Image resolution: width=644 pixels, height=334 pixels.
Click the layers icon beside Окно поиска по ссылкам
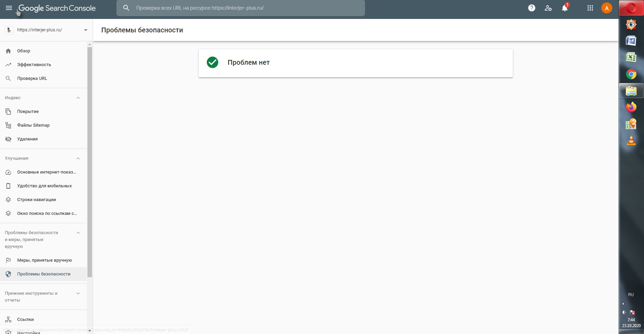[x=8, y=213]
